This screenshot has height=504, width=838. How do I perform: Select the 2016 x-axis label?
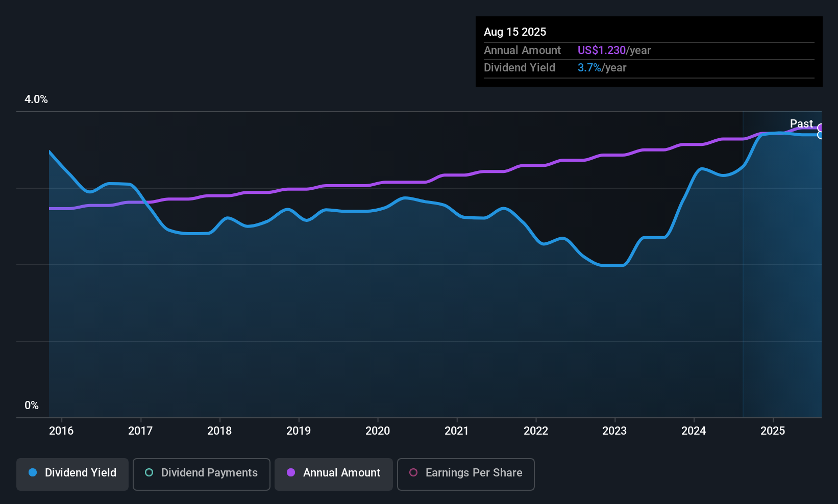[61, 431]
